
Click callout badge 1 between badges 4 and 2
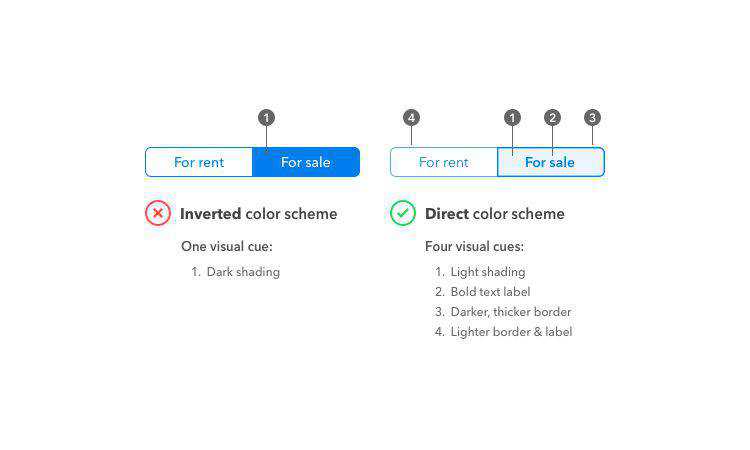512,118
